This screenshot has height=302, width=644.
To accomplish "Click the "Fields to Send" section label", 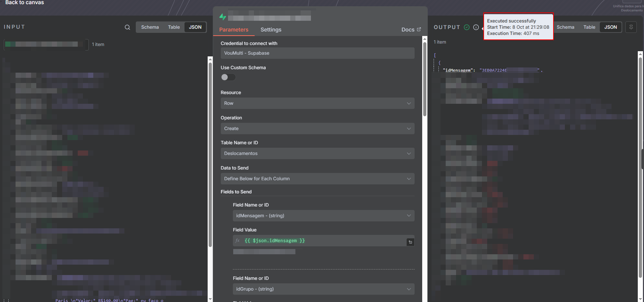I will pyautogui.click(x=236, y=192).
